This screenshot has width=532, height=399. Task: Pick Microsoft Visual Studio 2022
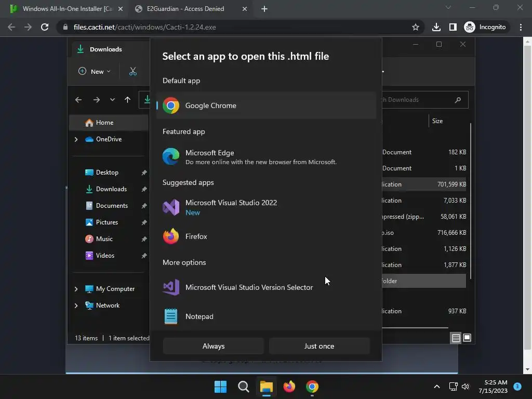[x=266, y=207]
